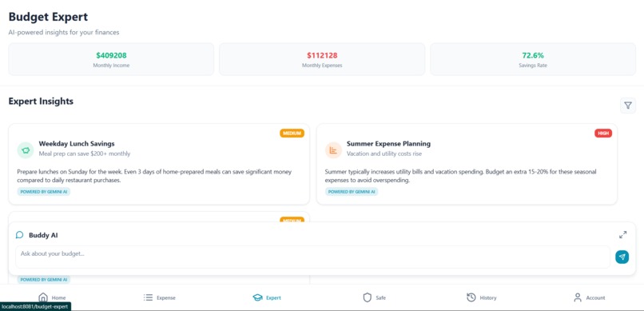Click the piggy bank icon on Weekday Lunch Savings
Image resolution: width=644 pixels, height=311 pixels.
25,150
